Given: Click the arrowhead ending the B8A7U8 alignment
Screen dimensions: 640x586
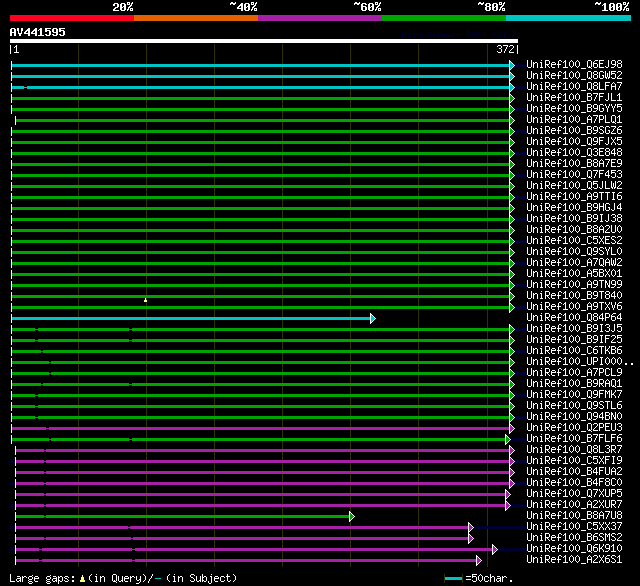Looking at the screenshot, I should pyautogui.click(x=352, y=516).
